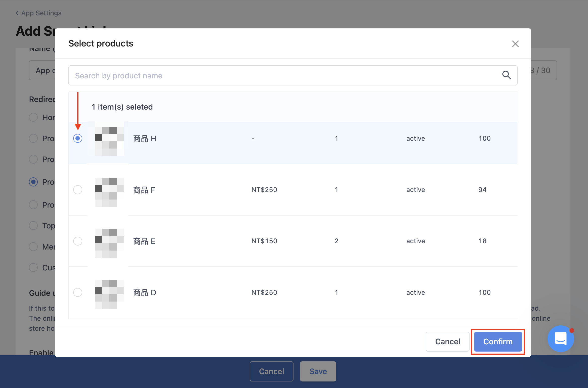Screen dimensions: 588x388
Task: Go back via App Settings chevron
Action: tap(17, 13)
